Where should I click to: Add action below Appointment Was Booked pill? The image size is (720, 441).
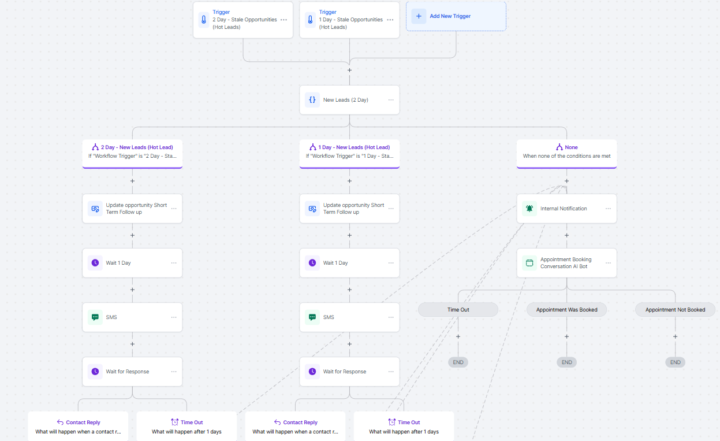coord(567,337)
